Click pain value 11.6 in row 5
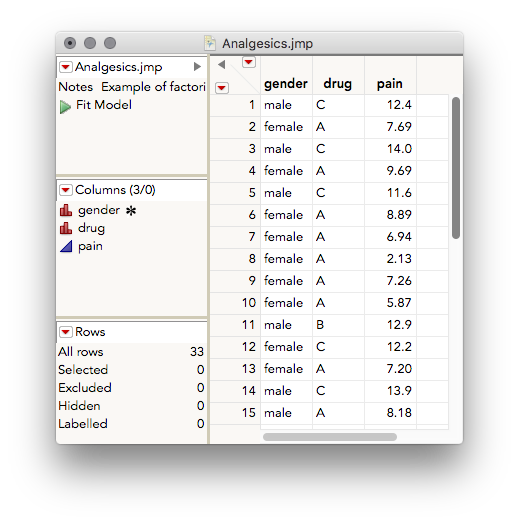This screenshot has width=519, height=524. point(399,193)
